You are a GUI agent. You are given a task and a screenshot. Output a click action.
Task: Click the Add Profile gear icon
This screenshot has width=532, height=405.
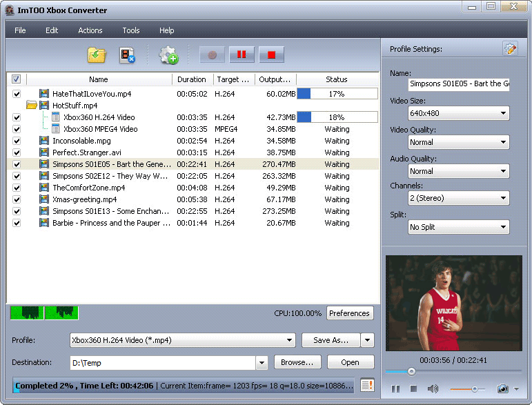point(168,55)
